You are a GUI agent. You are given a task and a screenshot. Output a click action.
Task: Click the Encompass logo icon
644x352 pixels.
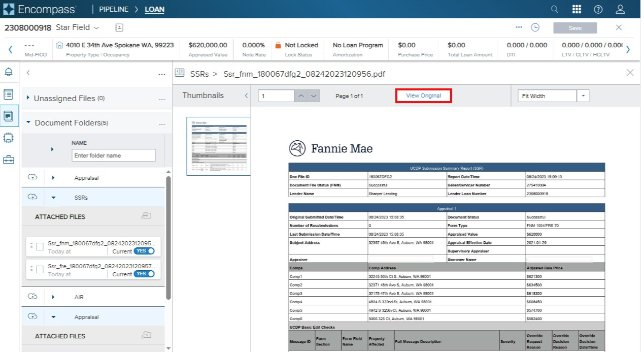[9, 9]
